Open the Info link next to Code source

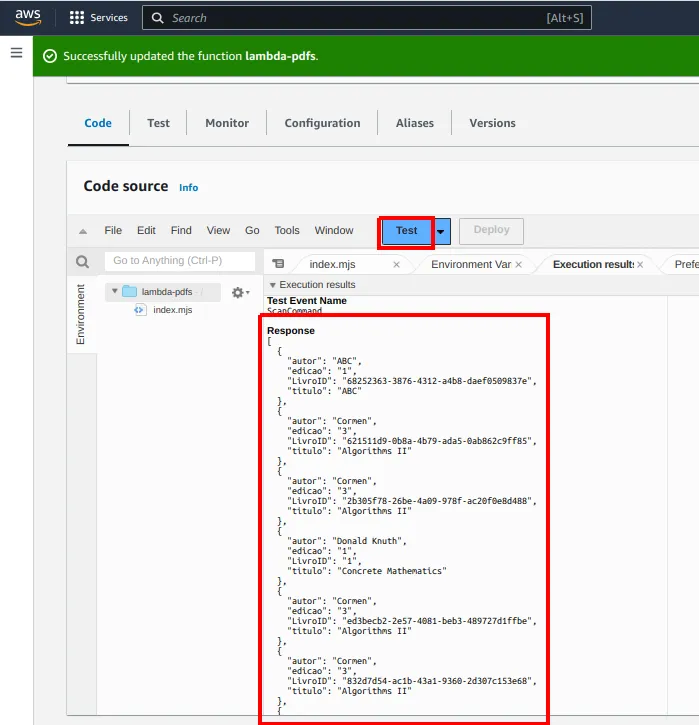tap(188, 188)
